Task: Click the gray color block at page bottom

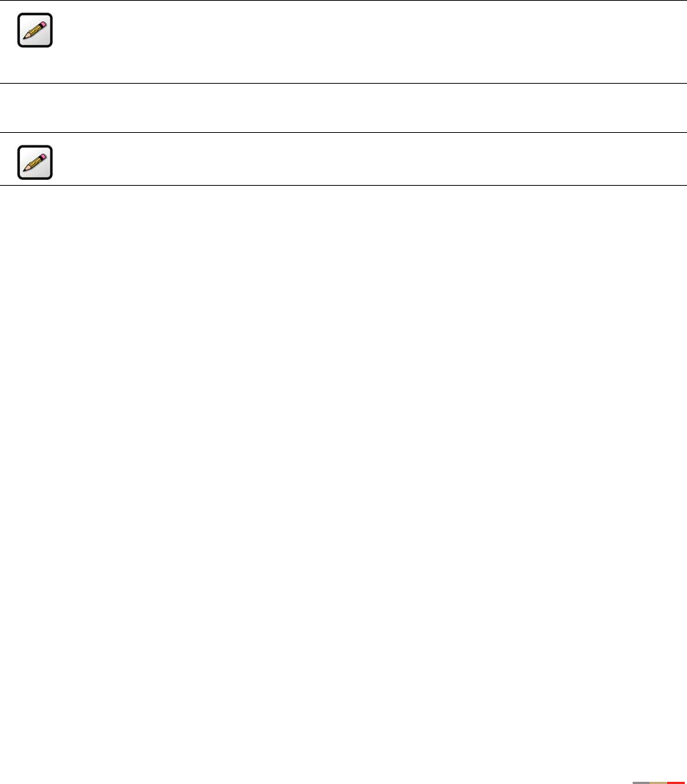Action: pyautogui.click(x=641, y=783)
